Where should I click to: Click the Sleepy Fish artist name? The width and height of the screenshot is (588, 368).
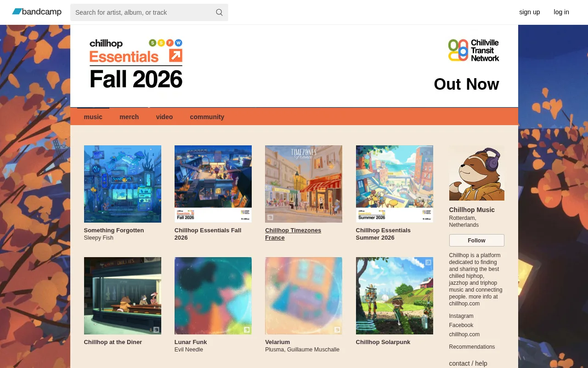[99, 238]
